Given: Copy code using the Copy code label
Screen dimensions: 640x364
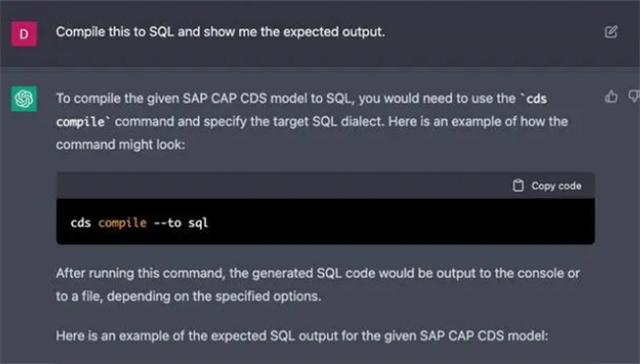Looking at the screenshot, I should [556, 186].
